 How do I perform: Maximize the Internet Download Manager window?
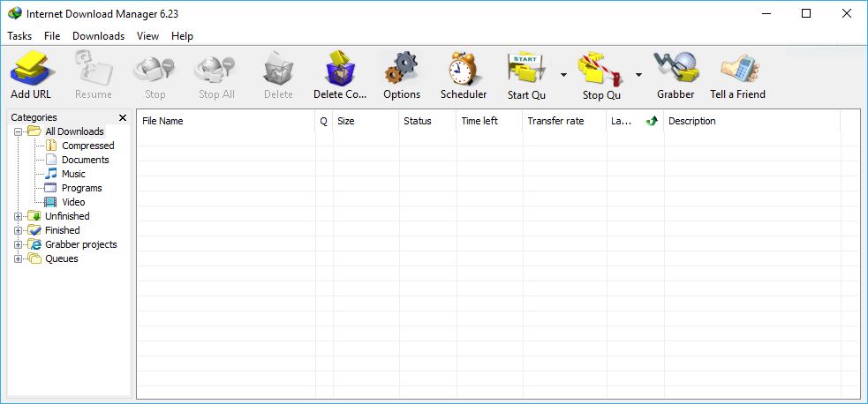click(806, 14)
